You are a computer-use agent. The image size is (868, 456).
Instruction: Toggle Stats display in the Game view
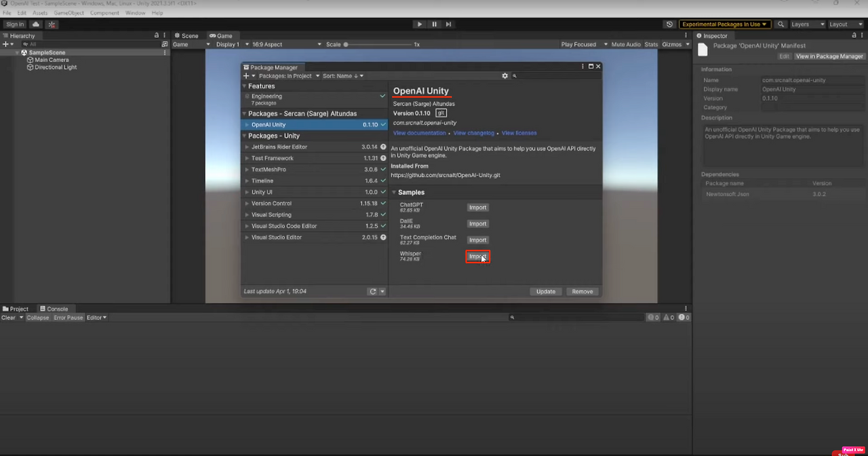(650, 43)
